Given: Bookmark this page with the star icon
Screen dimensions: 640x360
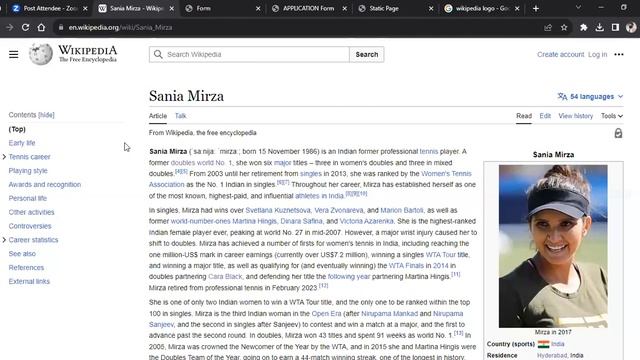Looking at the screenshot, I should point(564,27).
